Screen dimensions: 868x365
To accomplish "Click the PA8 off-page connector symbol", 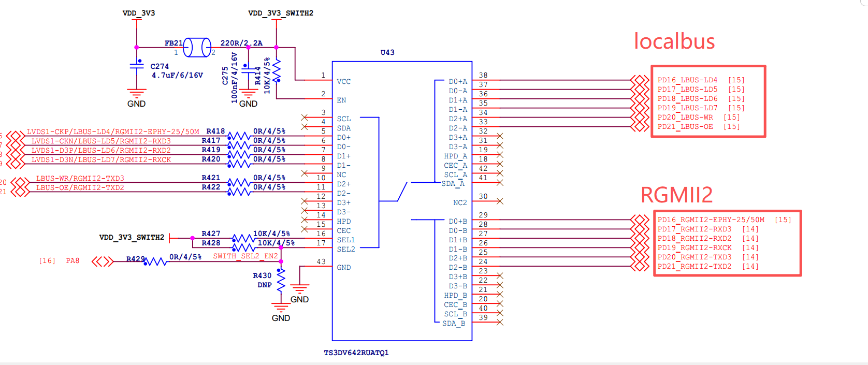I will click(x=103, y=261).
